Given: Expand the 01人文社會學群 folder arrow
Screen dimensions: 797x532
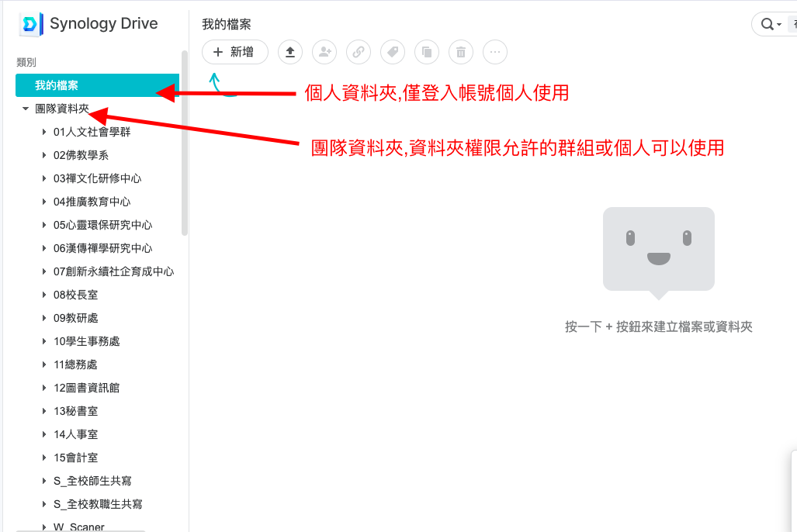Looking at the screenshot, I should [x=44, y=133].
